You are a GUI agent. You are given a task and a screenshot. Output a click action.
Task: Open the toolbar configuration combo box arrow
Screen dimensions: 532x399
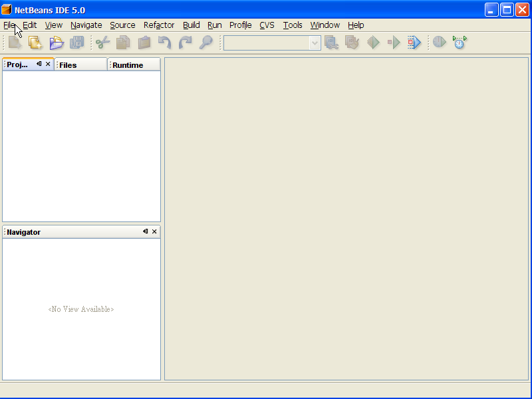(315, 43)
